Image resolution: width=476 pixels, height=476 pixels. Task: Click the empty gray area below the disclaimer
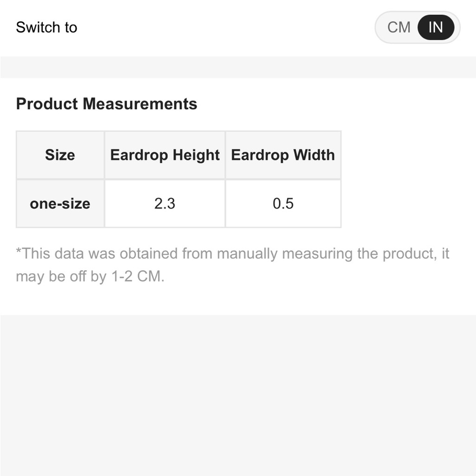[x=238, y=395]
